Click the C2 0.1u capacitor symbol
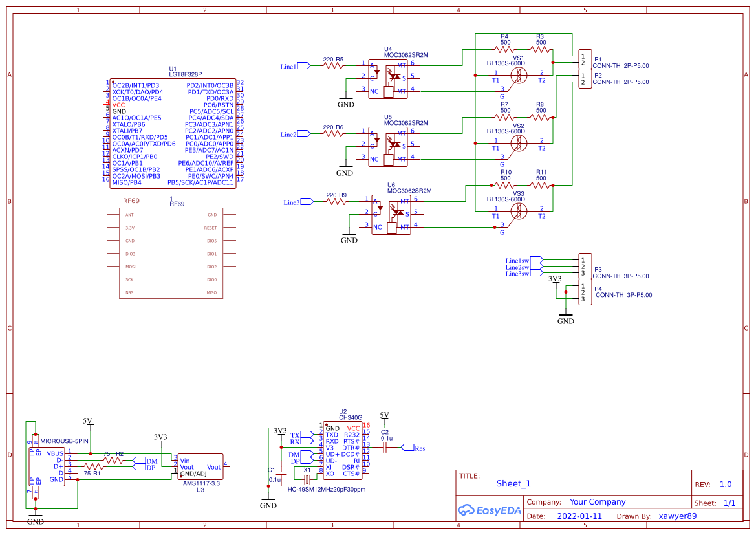This screenshot has width=756, height=535. click(x=385, y=448)
